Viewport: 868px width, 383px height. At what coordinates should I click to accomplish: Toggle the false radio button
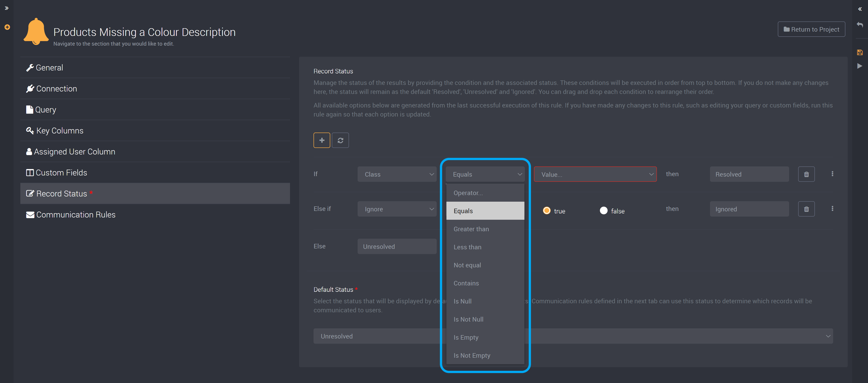(x=603, y=210)
